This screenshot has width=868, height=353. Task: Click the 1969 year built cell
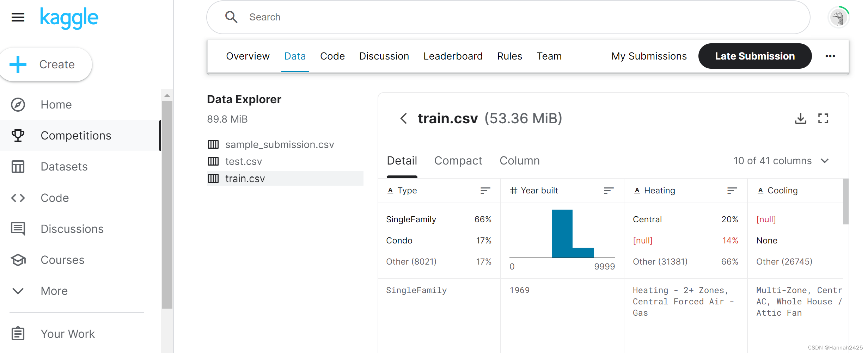519,290
